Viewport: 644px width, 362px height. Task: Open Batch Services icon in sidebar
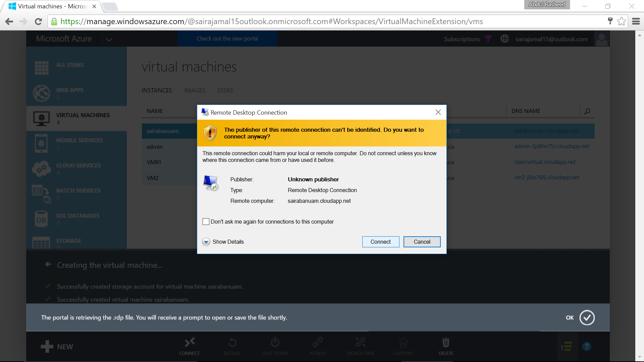point(42,194)
